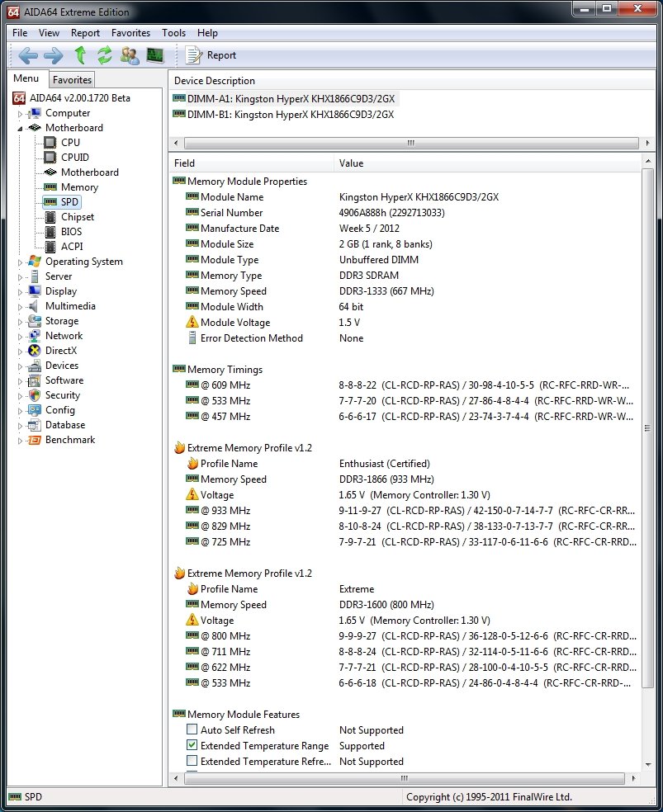The width and height of the screenshot is (663, 812).
Task: Click the Storage drive icon
Action: point(35,321)
